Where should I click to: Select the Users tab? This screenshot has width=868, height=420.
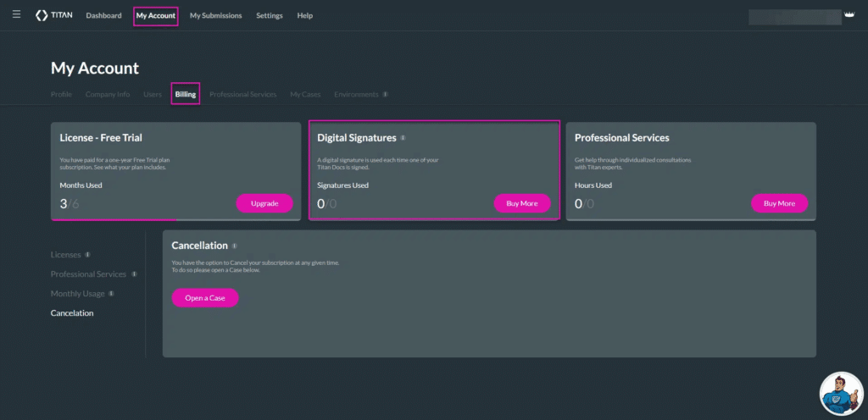[x=153, y=95]
